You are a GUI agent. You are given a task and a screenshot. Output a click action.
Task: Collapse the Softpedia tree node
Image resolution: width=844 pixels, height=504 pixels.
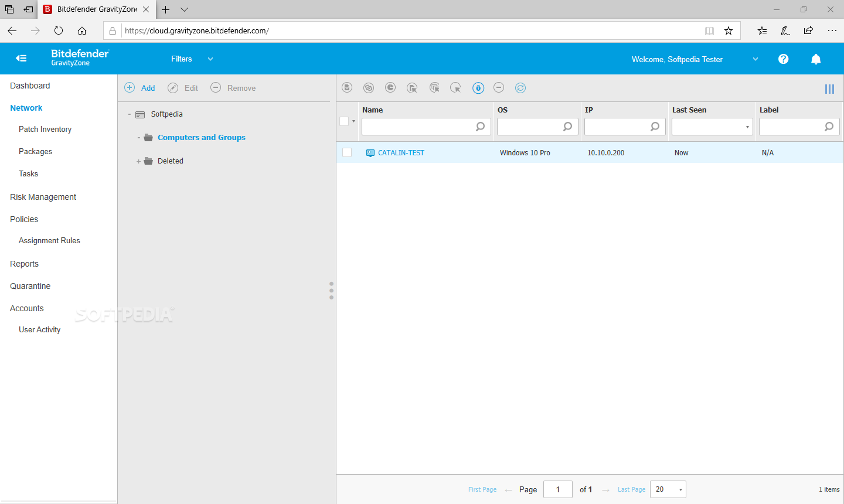(130, 114)
